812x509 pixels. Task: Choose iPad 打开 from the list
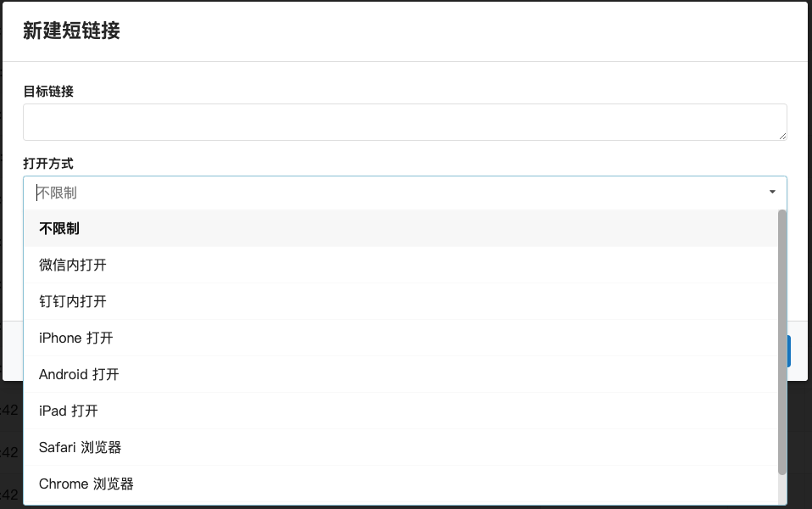click(x=66, y=411)
